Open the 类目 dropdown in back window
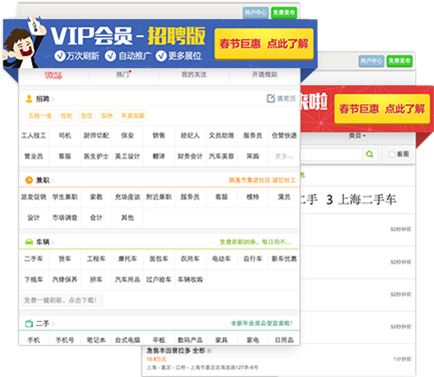The width and height of the screenshot is (434, 377). click(357, 136)
